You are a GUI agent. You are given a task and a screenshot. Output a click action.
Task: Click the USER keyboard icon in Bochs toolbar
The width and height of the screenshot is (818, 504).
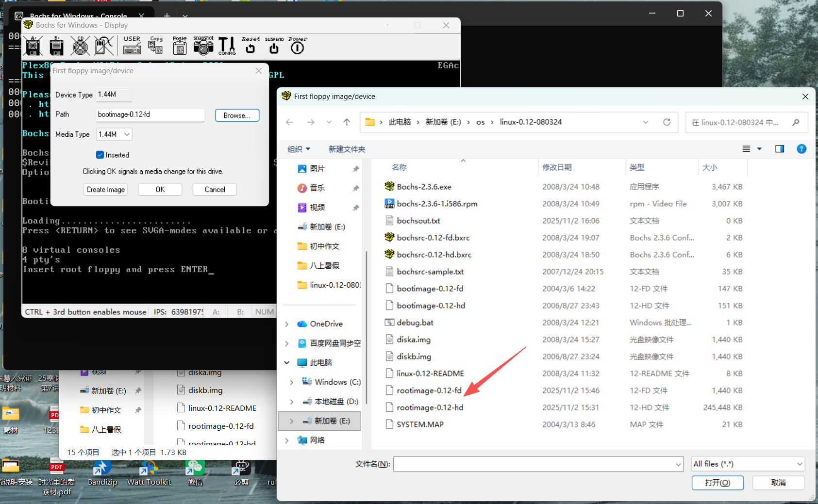pyautogui.click(x=132, y=46)
